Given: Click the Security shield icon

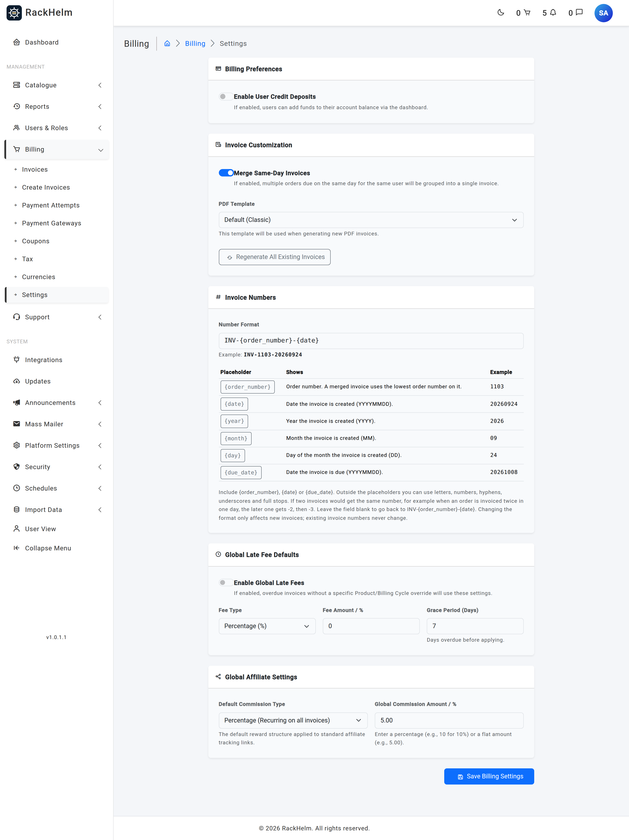Looking at the screenshot, I should pyautogui.click(x=17, y=467).
